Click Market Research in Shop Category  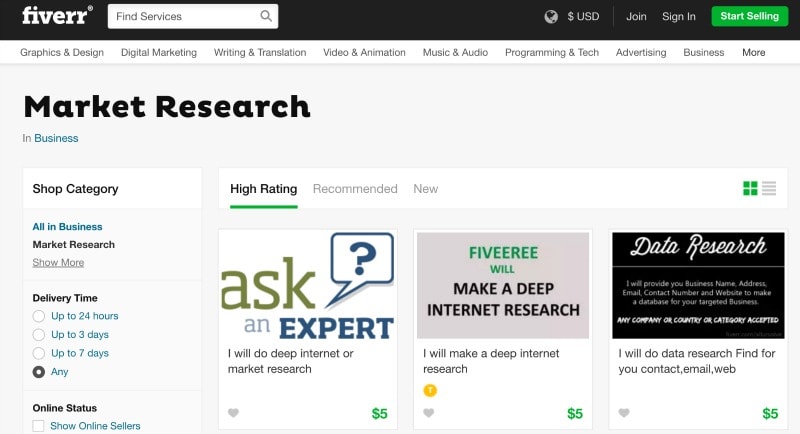coord(73,244)
